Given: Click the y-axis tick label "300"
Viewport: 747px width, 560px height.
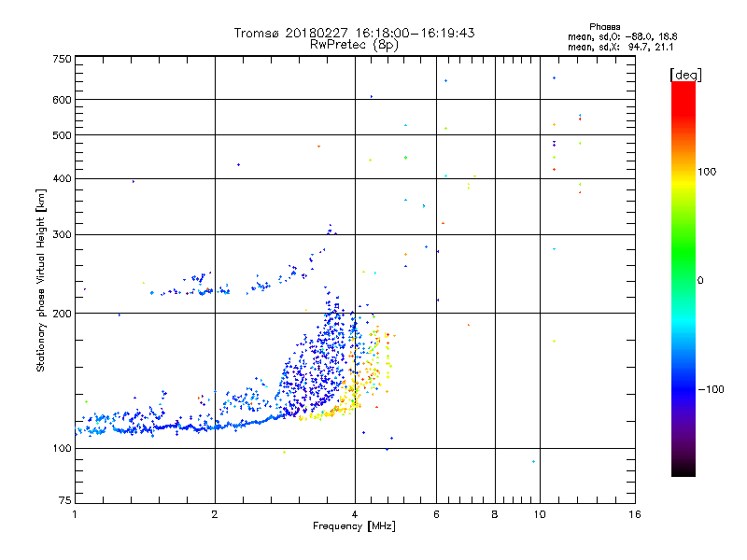Looking at the screenshot, I should (62, 235).
